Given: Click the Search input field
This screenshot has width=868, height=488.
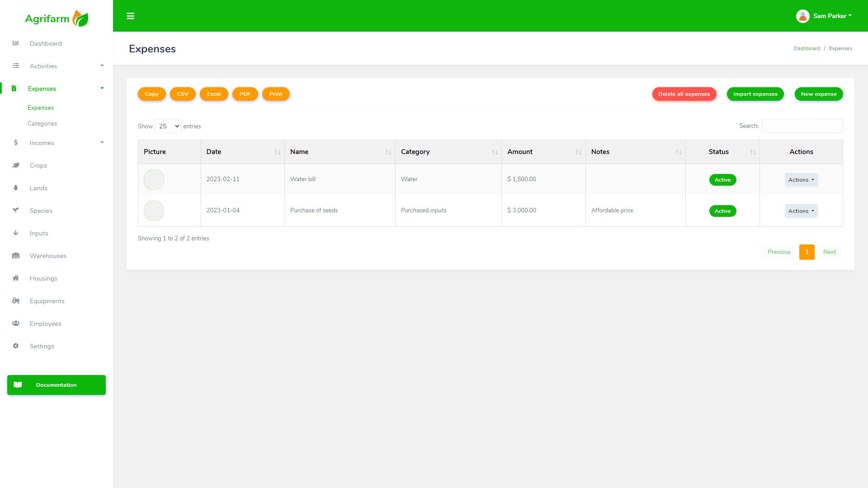Looking at the screenshot, I should [x=802, y=126].
